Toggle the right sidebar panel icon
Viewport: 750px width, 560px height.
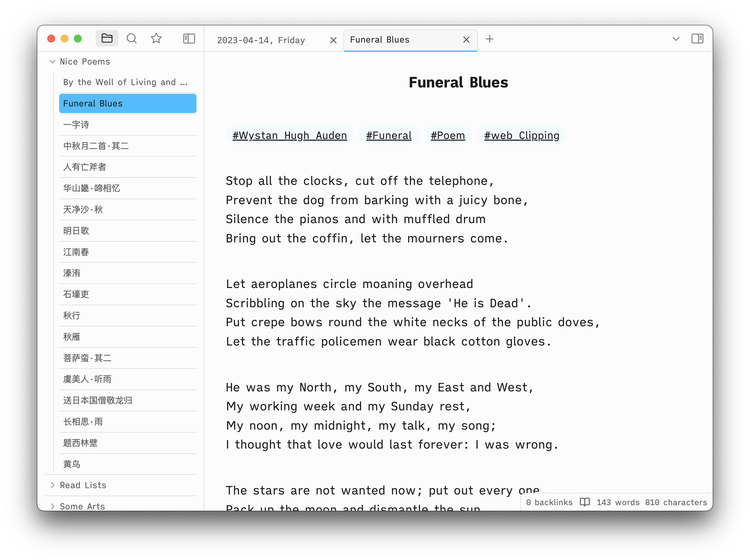pos(697,39)
